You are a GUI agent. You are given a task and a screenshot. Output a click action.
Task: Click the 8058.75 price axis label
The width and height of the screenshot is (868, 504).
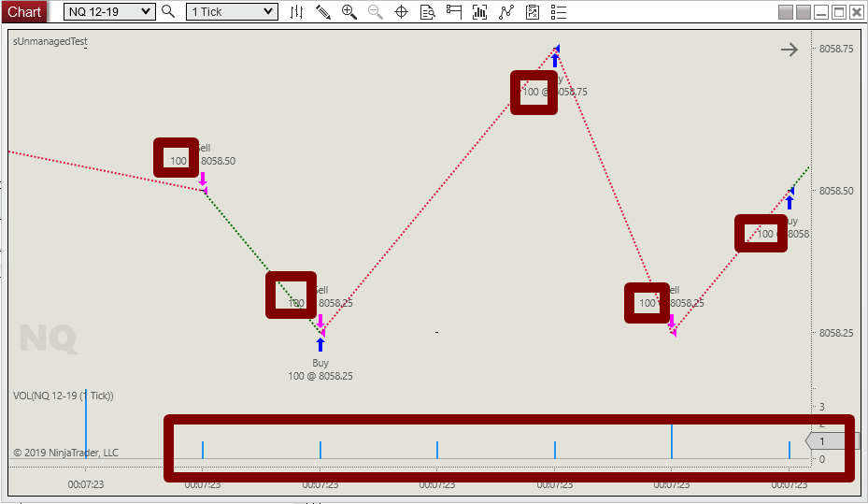tap(836, 49)
